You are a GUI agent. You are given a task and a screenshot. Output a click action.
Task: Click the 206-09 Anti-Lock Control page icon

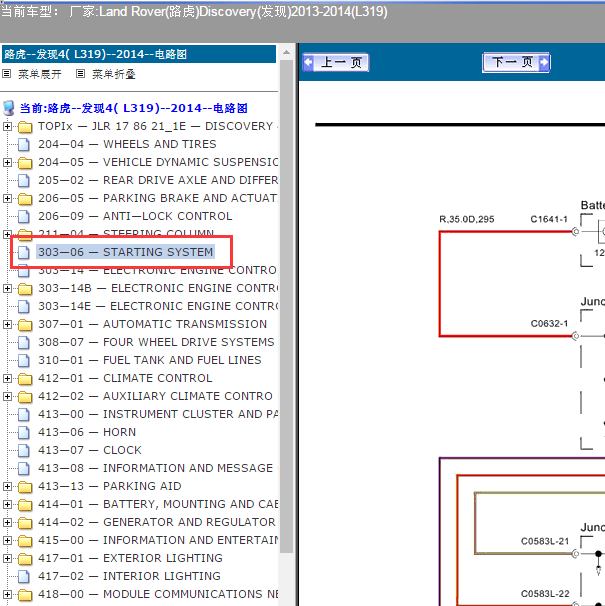pos(24,216)
